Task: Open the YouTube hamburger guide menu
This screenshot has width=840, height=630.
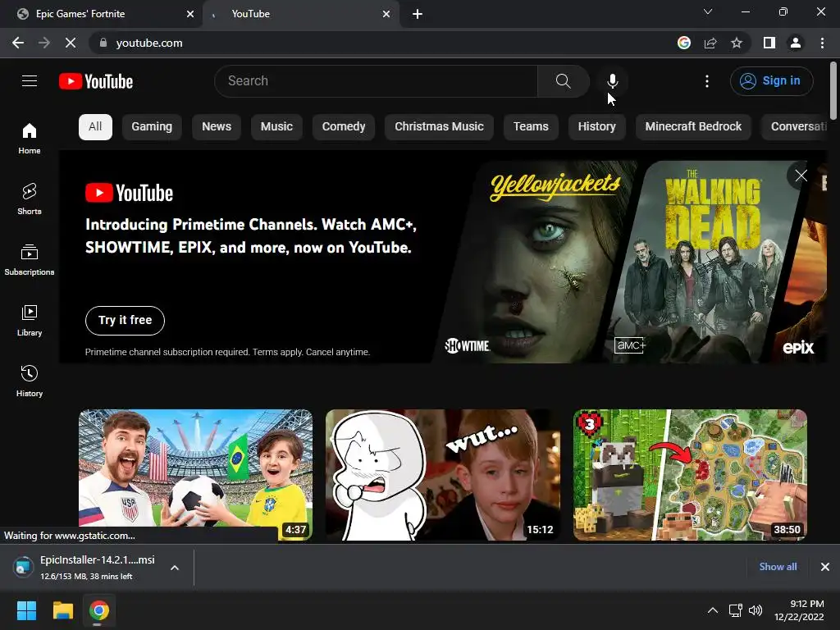Action: tap(30, 81)
